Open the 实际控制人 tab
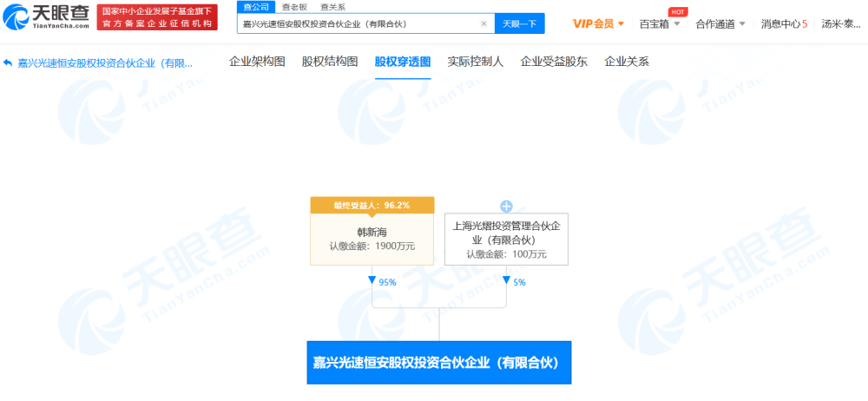The width and height of the screenshot is (868, 401). pyautogui.click(x=475, y=62)
